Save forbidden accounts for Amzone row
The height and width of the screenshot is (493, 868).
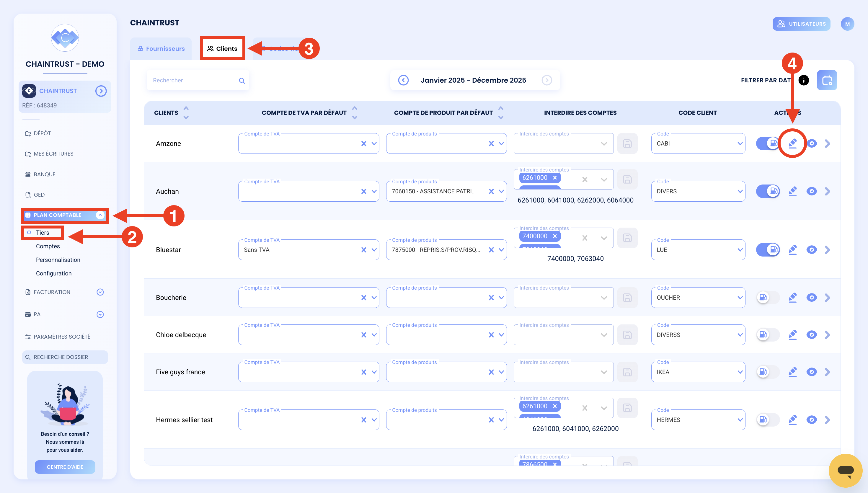[627, 143]
